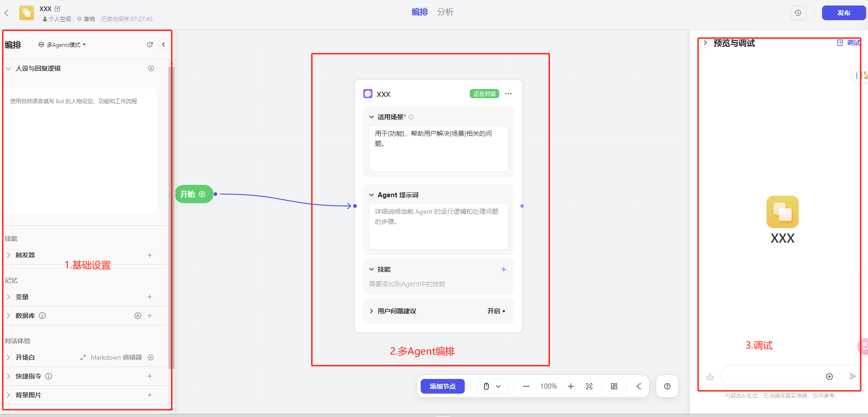Click the 适用场景 description text box
This screenshot has height=417, width=868.
[x=439, y=149]
